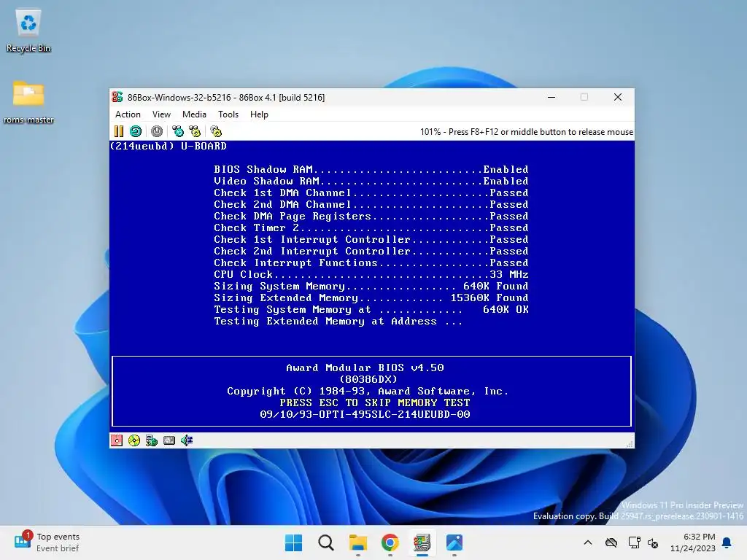This screenshot has width=747, height=560.
Task: Open notifications bell icon
Action: point(727,542)
